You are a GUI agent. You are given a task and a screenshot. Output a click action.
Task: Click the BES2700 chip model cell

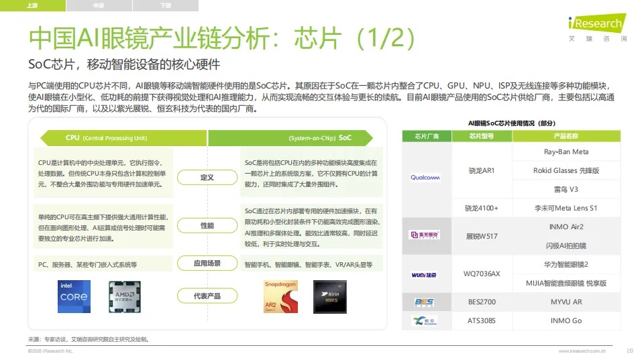point(482,302)
